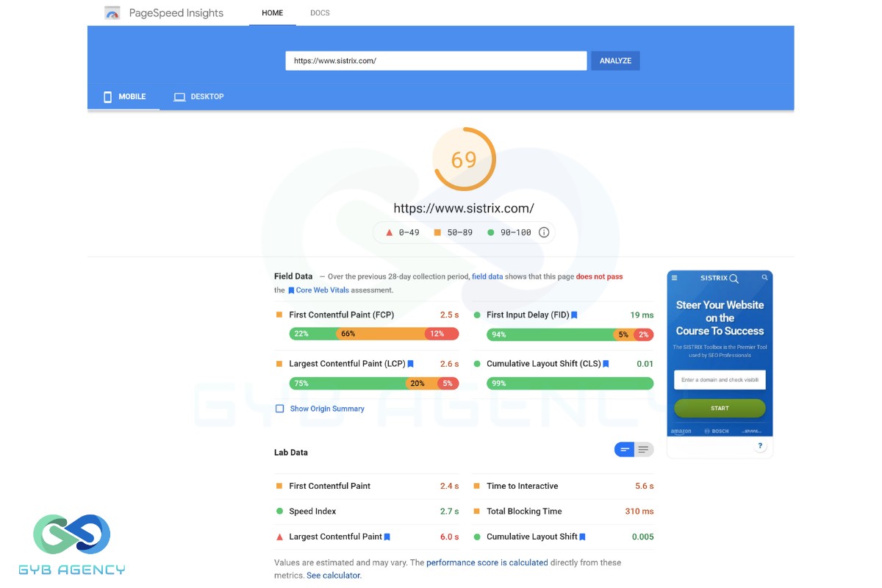Click green circle icon beside Speed Index
This screenshot has height=588, width=882.
[x=279, y=512]
